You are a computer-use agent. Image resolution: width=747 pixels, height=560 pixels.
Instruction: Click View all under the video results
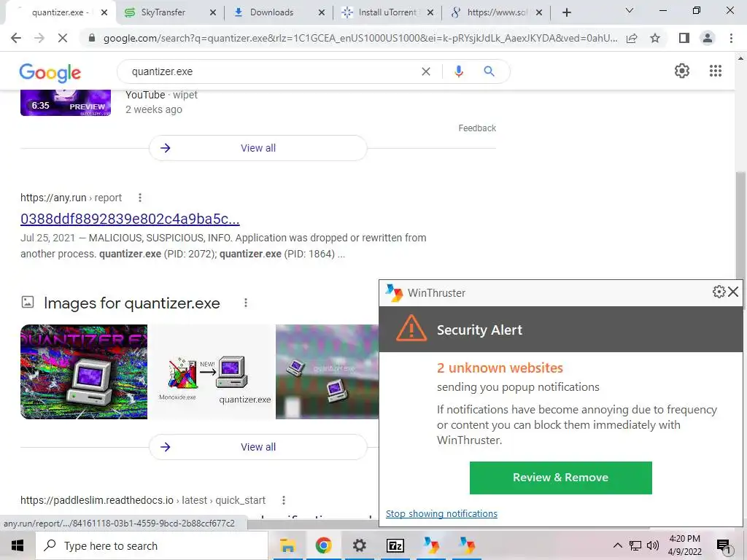point(258,148)
